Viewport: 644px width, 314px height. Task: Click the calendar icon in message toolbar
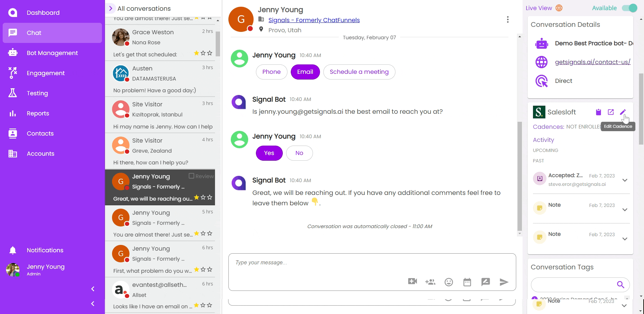pos(467,282)
